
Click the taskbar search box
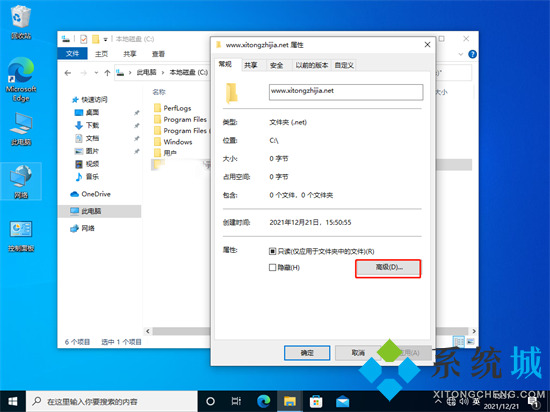[x=112, y=401]
